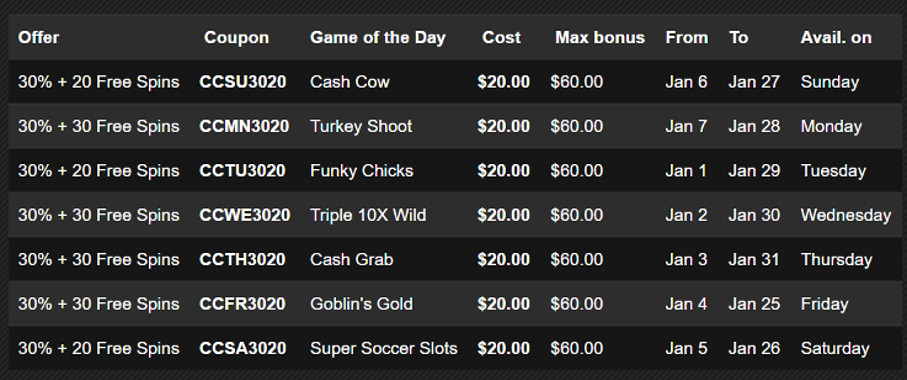Image resolution: width=907 pixels, height=380 pixels.
Task: Select coupon code CCMN3020
Action: [244, 127]
